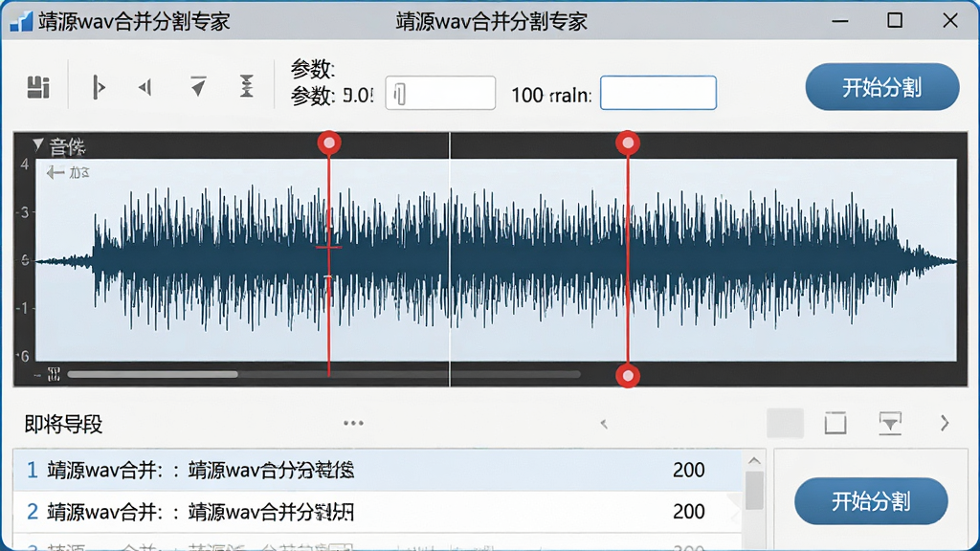
Task: Click the top 开始分割 button
Action: pos(881,87)
